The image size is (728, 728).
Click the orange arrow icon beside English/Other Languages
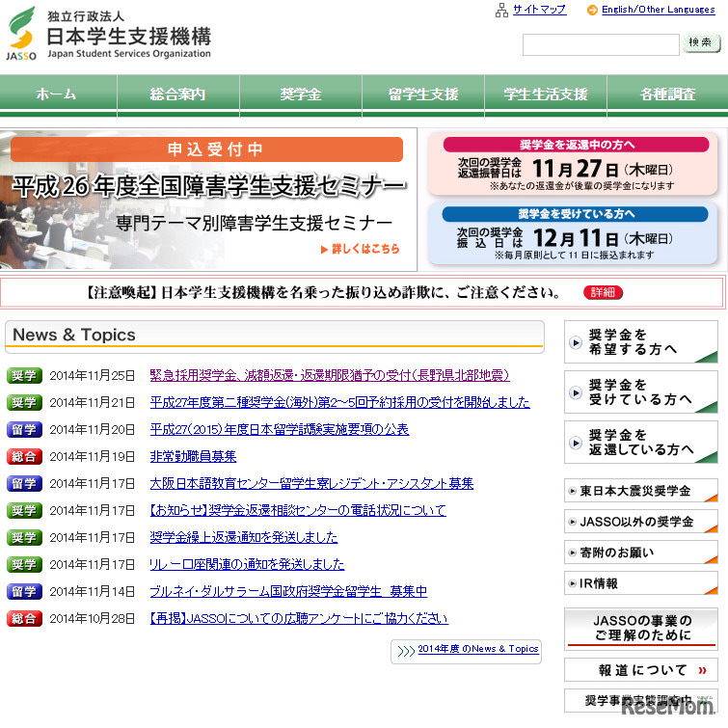pos(592,10)
